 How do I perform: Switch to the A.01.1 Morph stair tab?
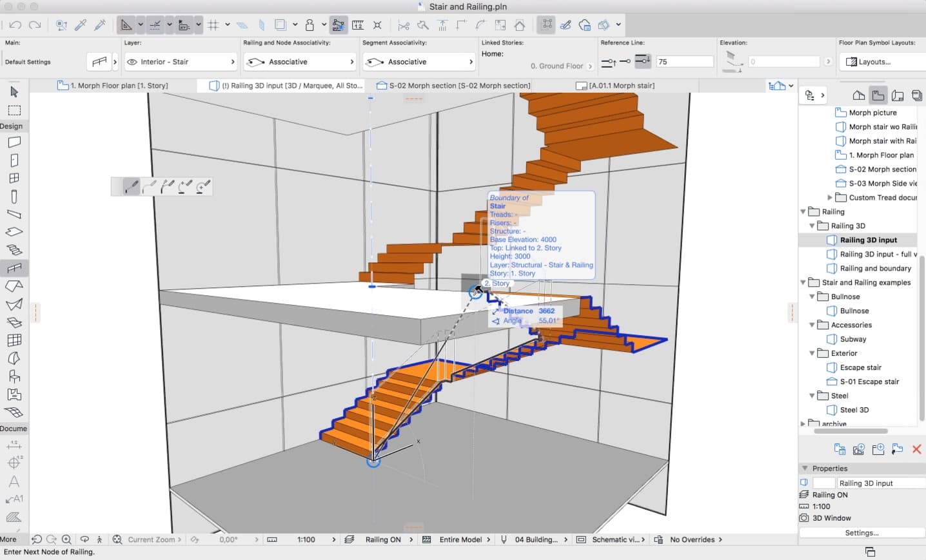point(615,85)
